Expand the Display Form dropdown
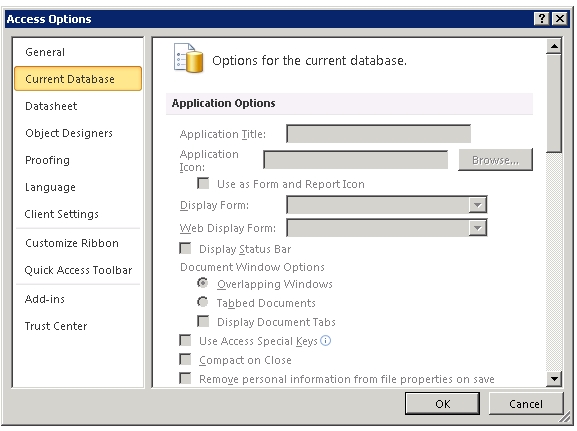 pos(478,205)
